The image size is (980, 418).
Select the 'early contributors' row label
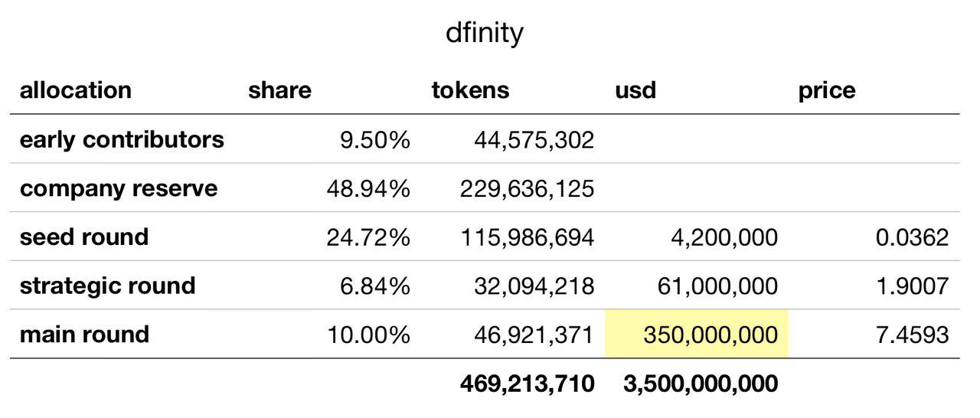click(x=122, y=139)
